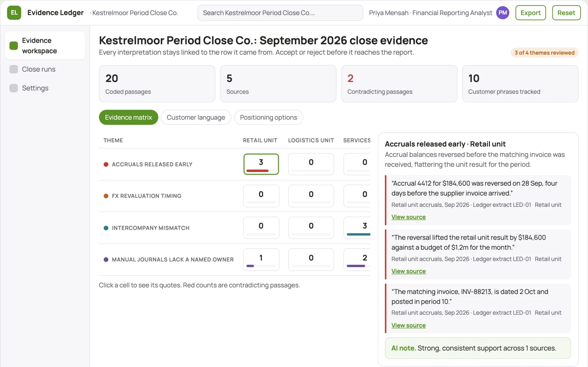
Task: Click the AI note at panel bottom
Action: 478,348
